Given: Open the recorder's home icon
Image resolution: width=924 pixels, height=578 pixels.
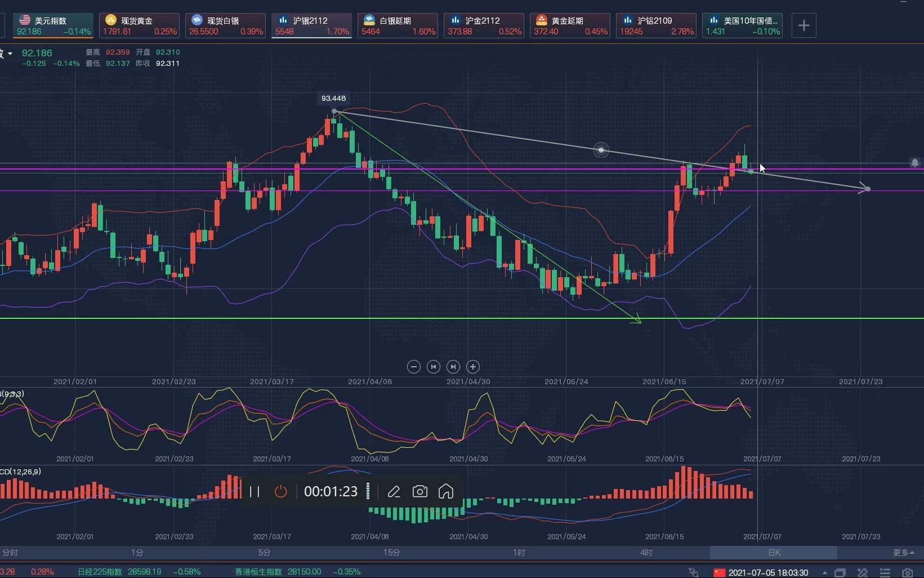Looking at the screenshot, I should [x=445, y=491].
